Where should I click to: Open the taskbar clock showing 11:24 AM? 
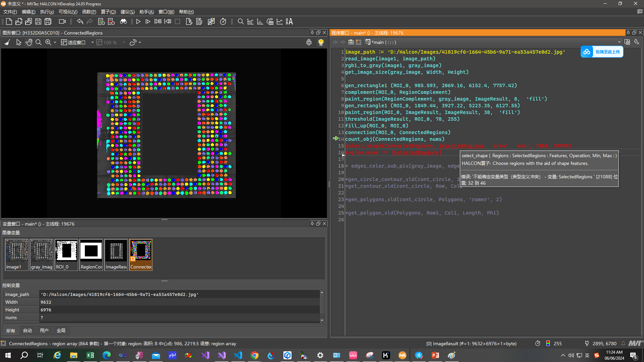point(614,355)
